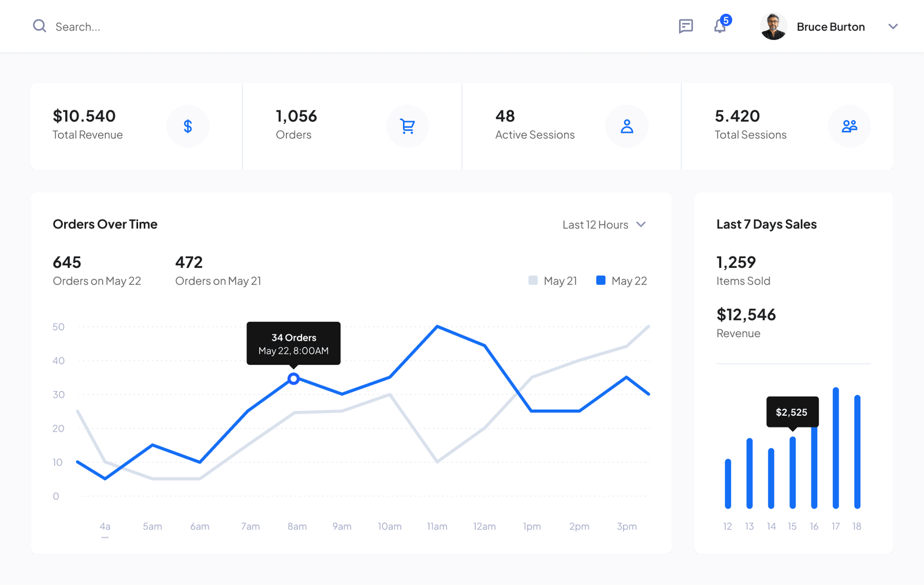This screenshot has height=585, width=924.
Task: Click the Last 7 Days Sales title
Action: (766, 224)
